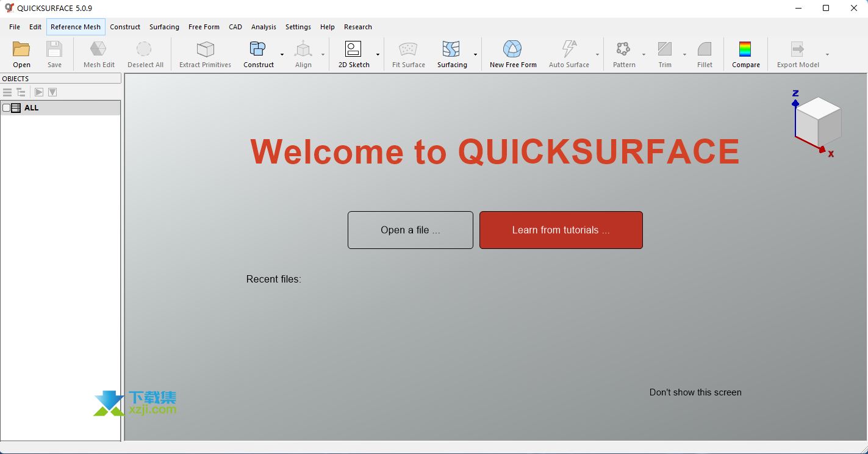The height and width of the screenshot is (454, 868).
Task: Click the 'Recent files:' label
Action: [274, 279]
